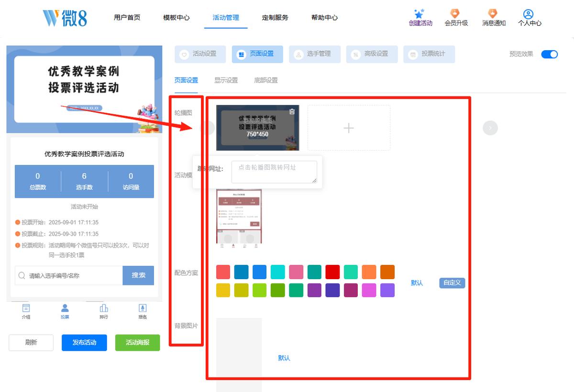Choose 默认 for background image

[284, 358]
